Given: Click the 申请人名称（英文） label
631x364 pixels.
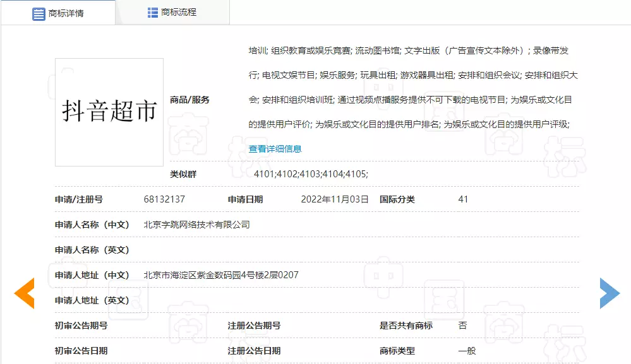Looking at the screenshot, I should (x=92, y=250).
